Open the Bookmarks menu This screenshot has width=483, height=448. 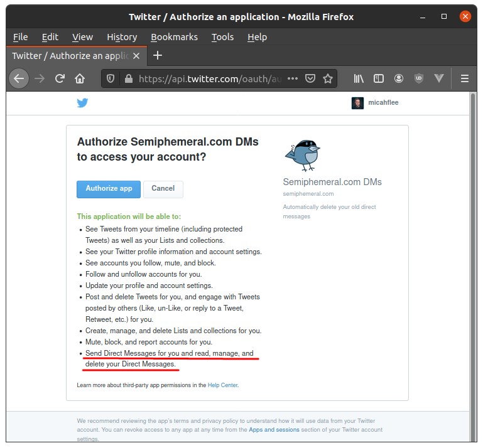(x=174, y=37)
